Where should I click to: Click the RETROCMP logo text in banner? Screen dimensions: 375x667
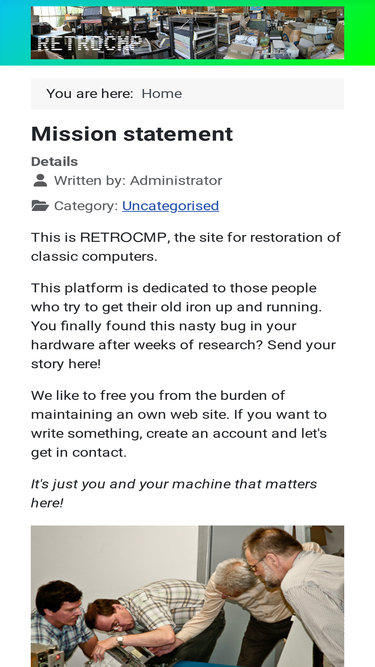point(90,43)
